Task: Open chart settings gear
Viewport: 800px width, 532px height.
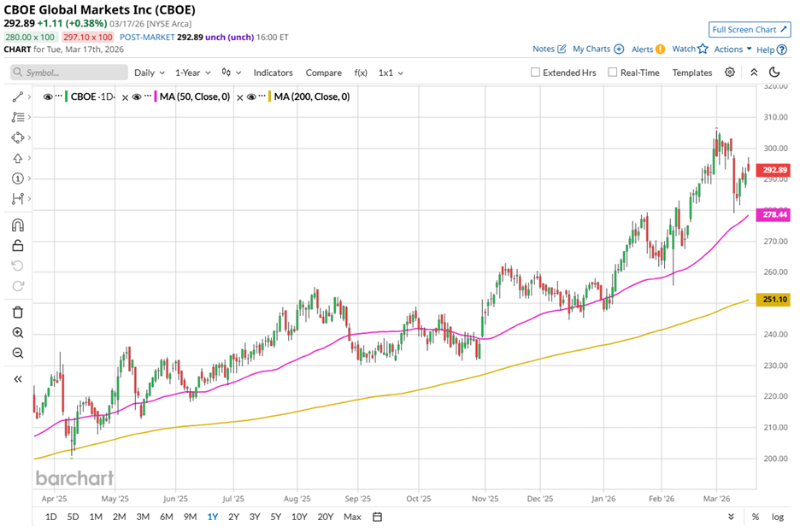Action: click(x=730, y=73)
